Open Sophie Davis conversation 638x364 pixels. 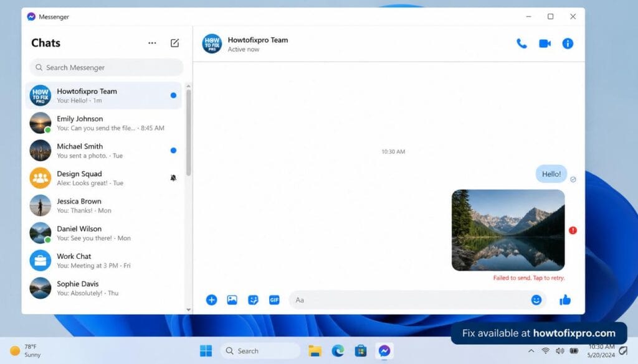[x=104, y=288]
